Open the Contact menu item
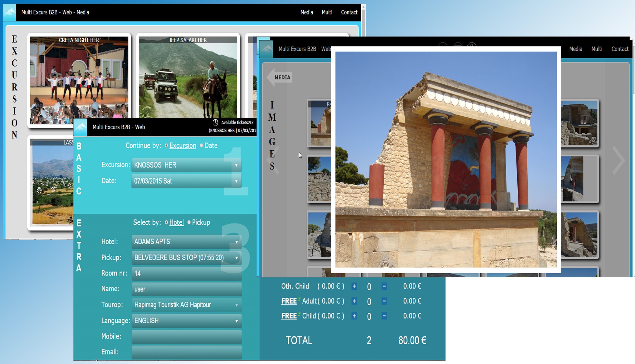The height and width of the screenshot is (364, 635). coord(349,12)
